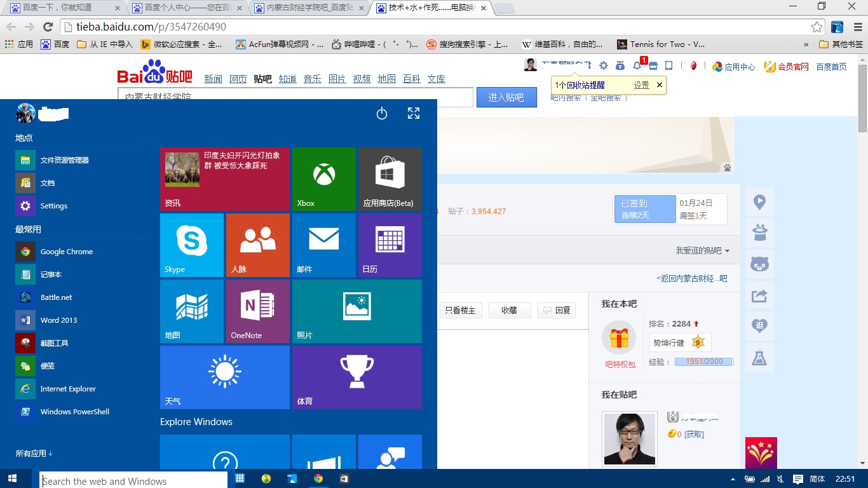The width and height of the screenshot is (868, 488).
Task: Open the 资讯 news tile about elephants
Action: point(225,179)
